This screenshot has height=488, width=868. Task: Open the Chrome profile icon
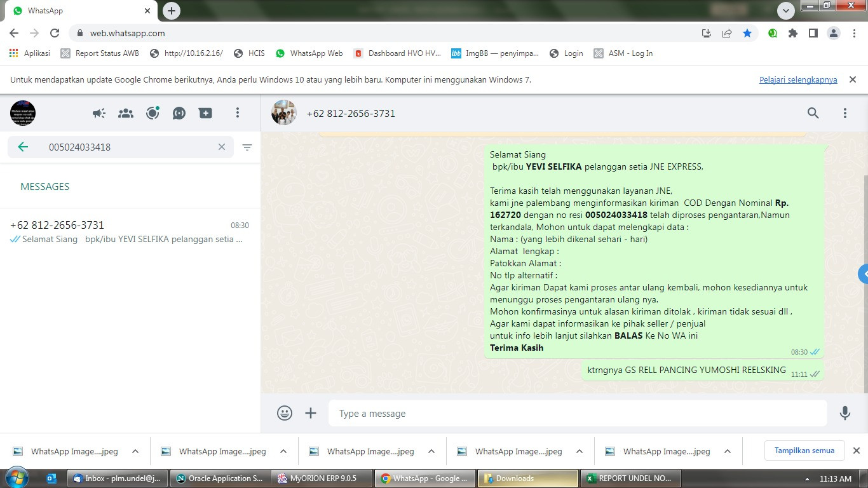834,33
